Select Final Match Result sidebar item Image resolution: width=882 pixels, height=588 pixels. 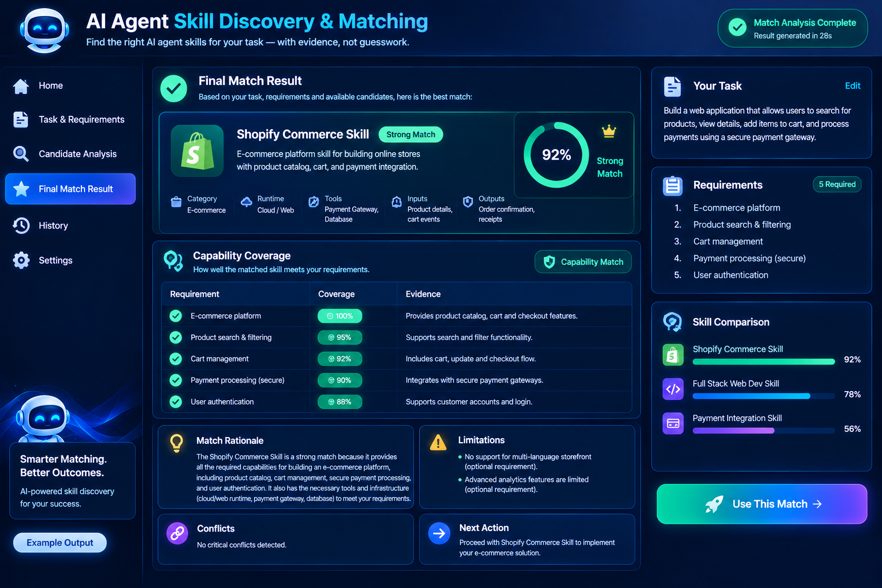[70, 189]
